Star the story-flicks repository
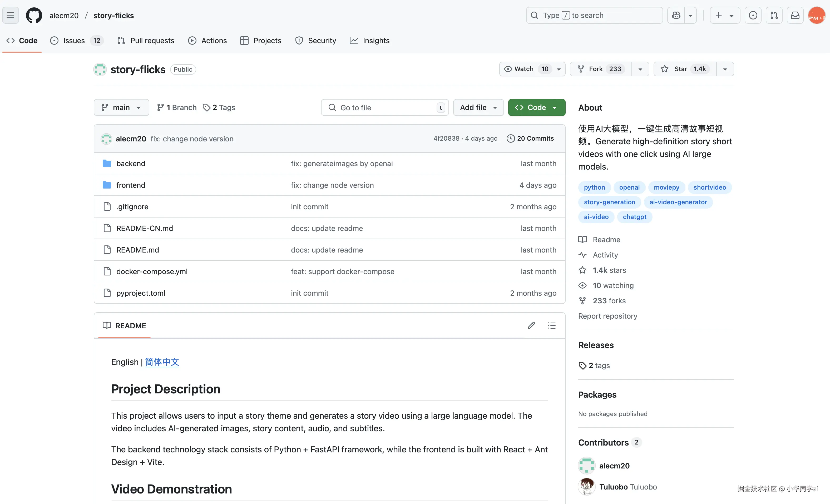Screen dimensions: 830x504 tap(684, 69)
